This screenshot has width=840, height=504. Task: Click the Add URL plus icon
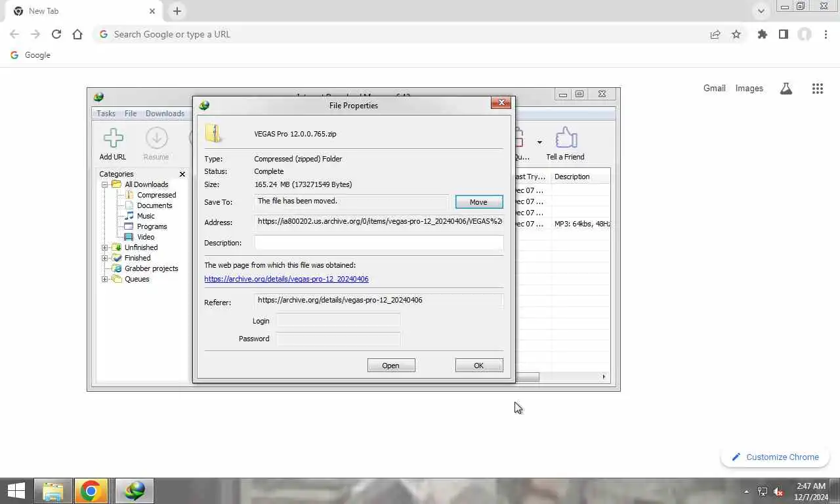(114, 138)
